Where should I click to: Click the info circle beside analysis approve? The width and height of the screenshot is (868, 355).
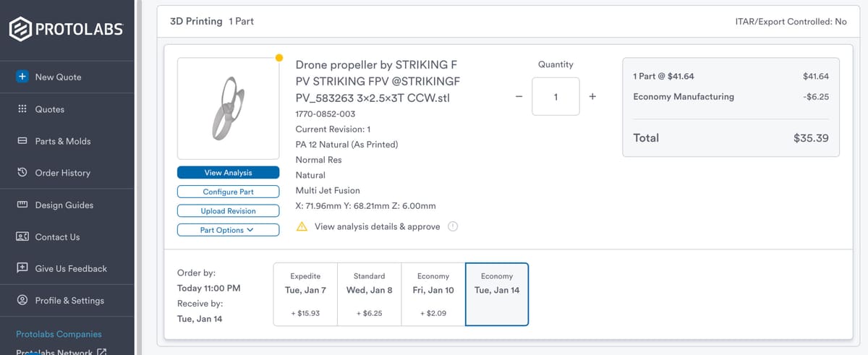click(453, 226)
